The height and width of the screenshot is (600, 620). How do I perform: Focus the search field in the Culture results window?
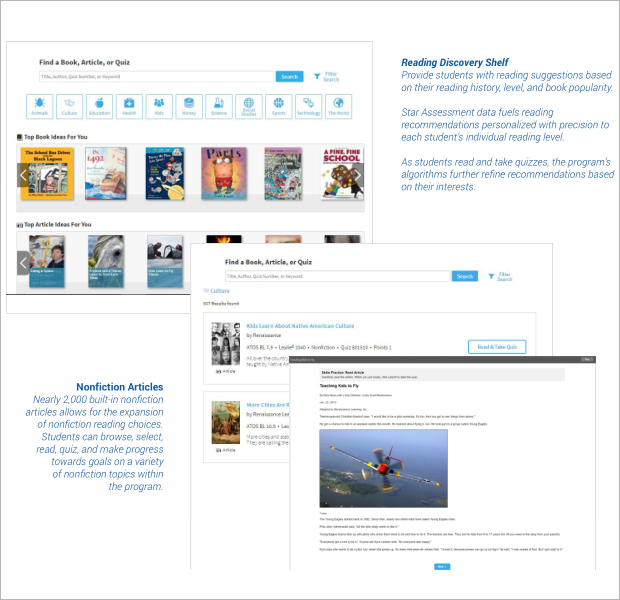(x=338, y=276)
